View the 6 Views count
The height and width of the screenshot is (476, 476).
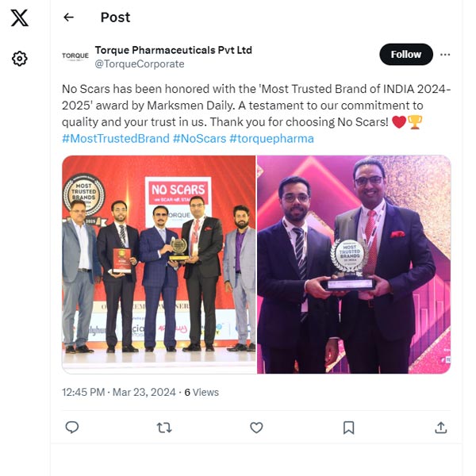click(x=202, y=392)
